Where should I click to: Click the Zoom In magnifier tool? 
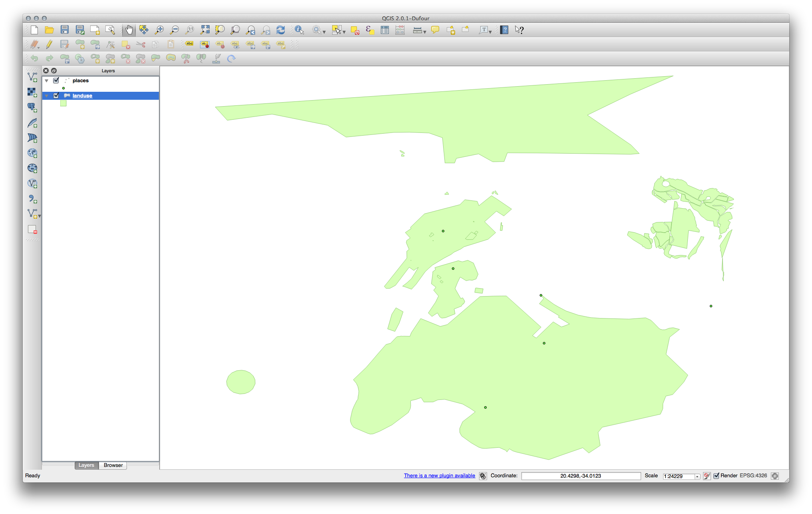pos(159,30)
